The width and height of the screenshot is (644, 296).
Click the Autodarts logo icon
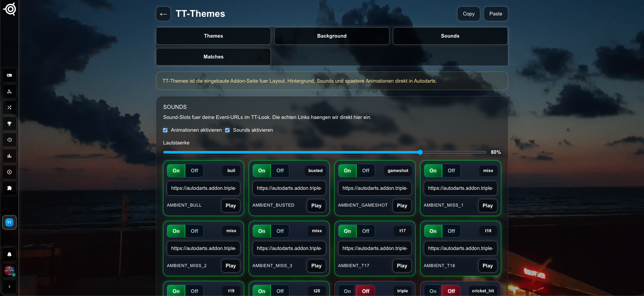pyautogui.click(x=10, y=9)
